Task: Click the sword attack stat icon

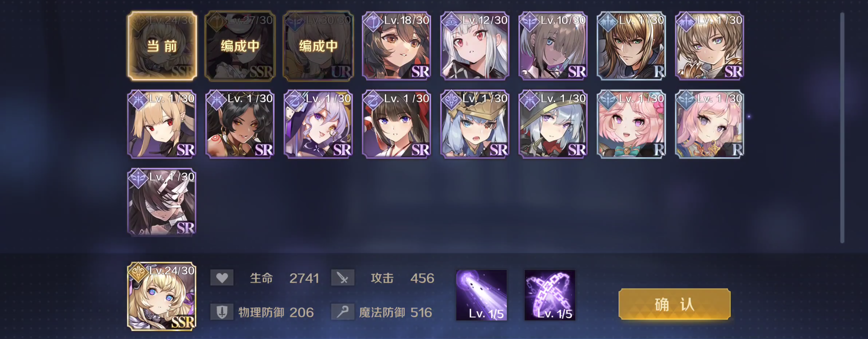Action: [343, 278]
